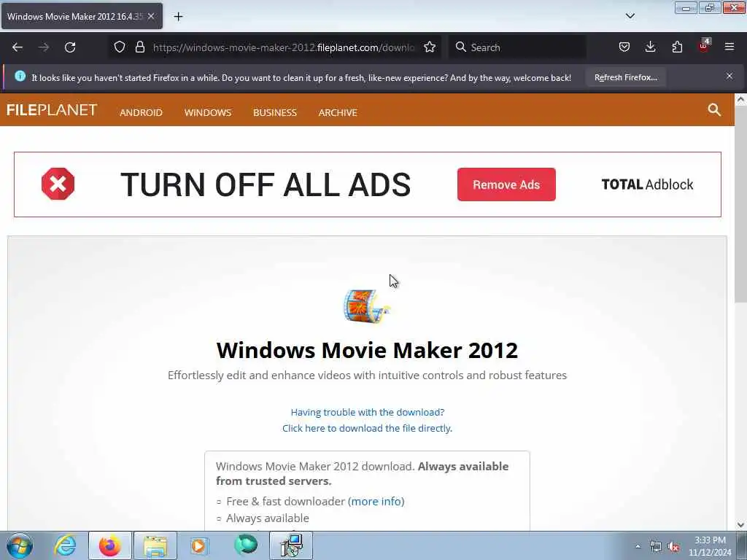
Task: Click the page scrollbar down arrow
Action: coord(740,525)
